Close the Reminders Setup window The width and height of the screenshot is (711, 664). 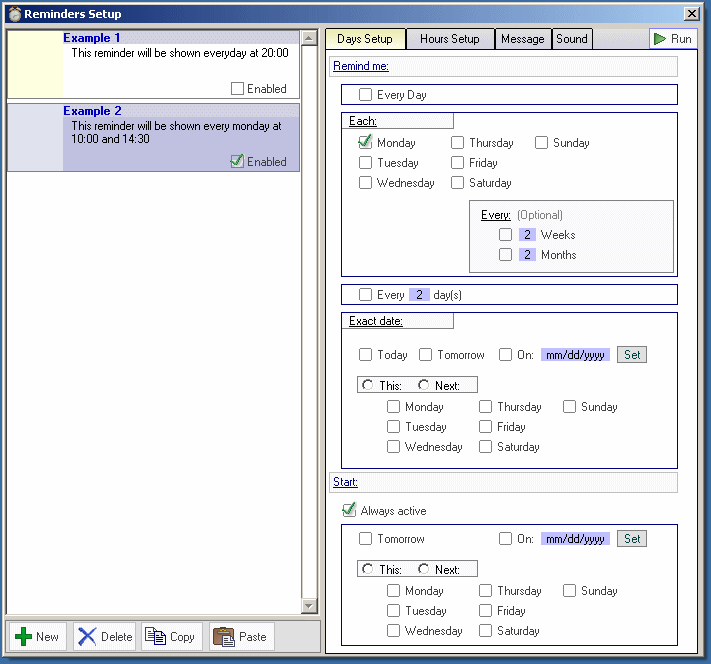[x=692, y=14]
